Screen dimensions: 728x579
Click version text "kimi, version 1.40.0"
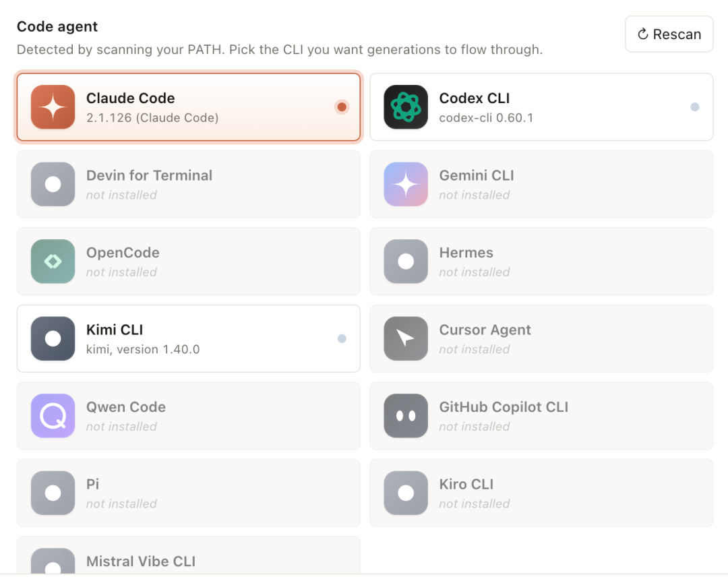(143, 349)
